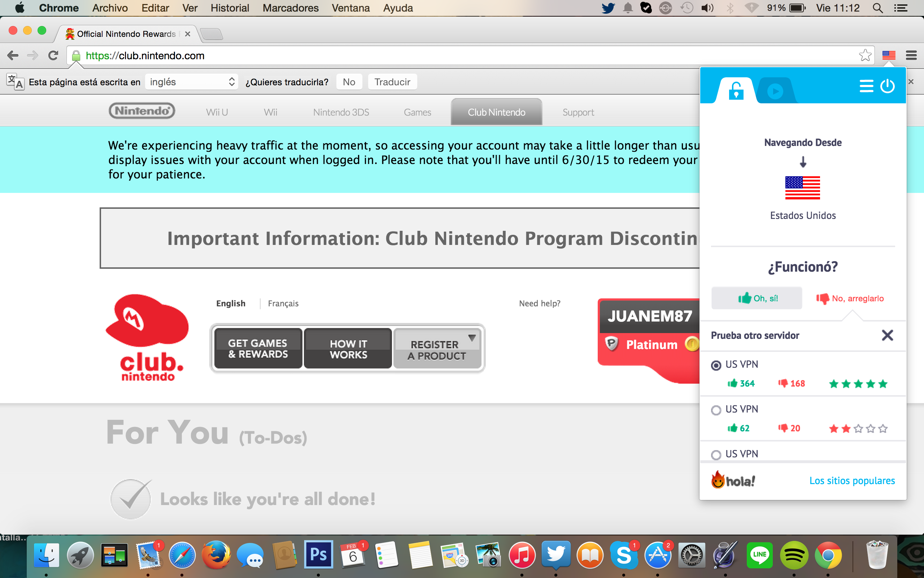Viewport: 924px width, 578px height.
Task: Expand the 'Register a Product' dropdown
Action: 437,348
